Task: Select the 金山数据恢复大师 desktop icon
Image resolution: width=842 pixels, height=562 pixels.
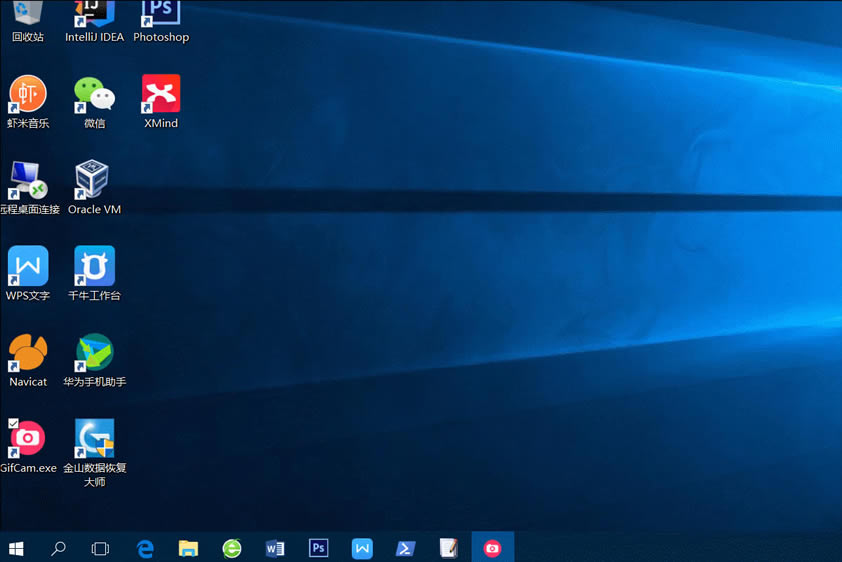Action: 94,439
